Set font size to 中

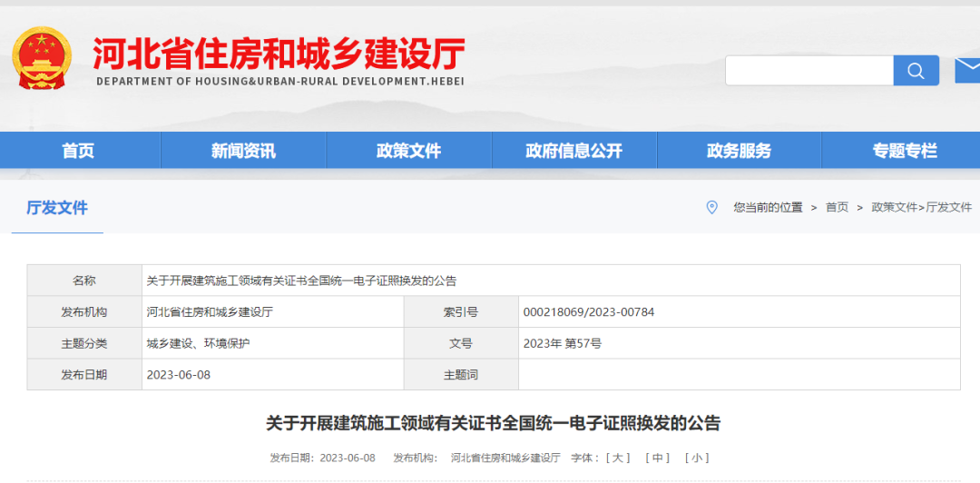(x=658, y=458)
